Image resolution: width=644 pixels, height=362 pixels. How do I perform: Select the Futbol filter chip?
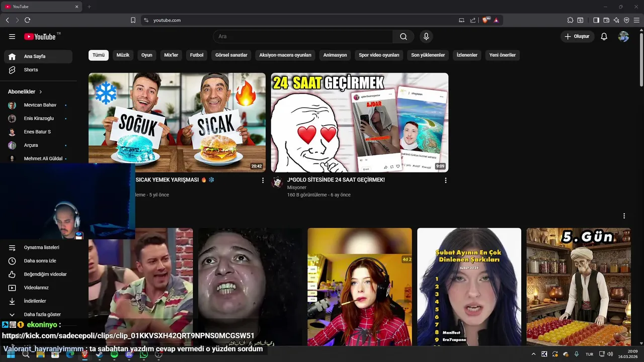click(x=197, y=55)
